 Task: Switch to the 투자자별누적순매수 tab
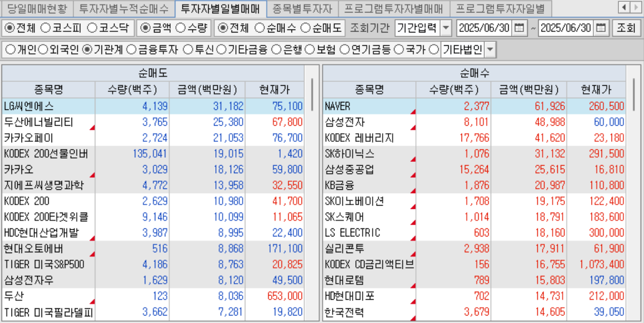click(x=123, y=8)
